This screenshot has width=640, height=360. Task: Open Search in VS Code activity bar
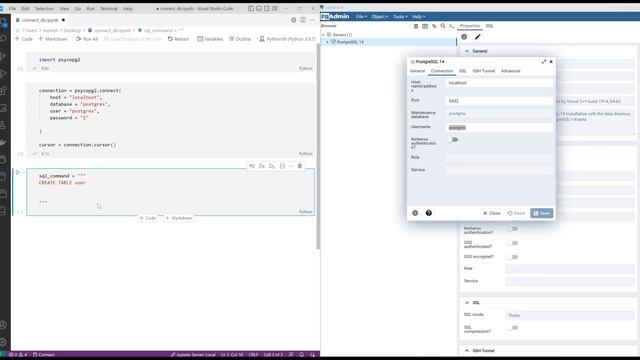(x=4, y=38)
